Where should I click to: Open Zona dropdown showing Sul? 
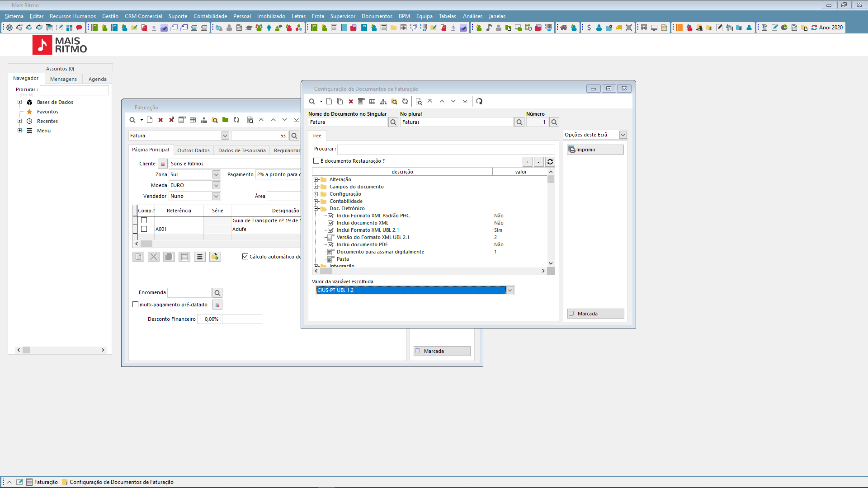[x=216, y=174]
